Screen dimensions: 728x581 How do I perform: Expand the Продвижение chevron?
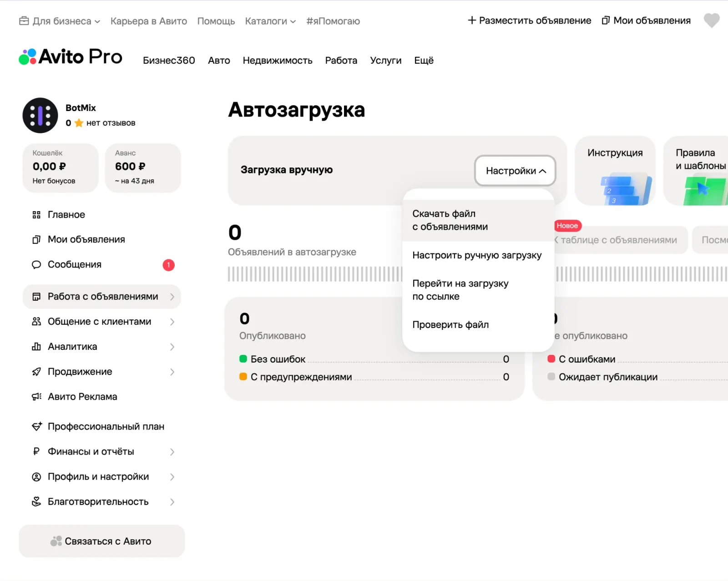(x=172, y=372)
